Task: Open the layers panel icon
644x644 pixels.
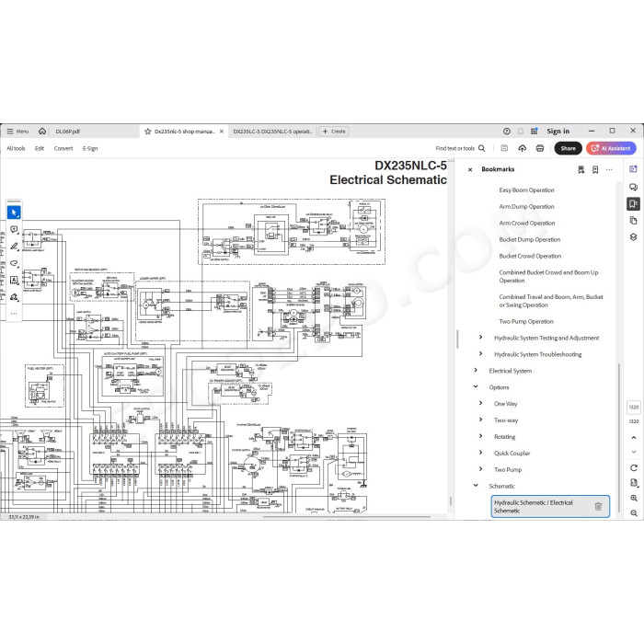Action: pyautogui.click(x=633, y=237)
